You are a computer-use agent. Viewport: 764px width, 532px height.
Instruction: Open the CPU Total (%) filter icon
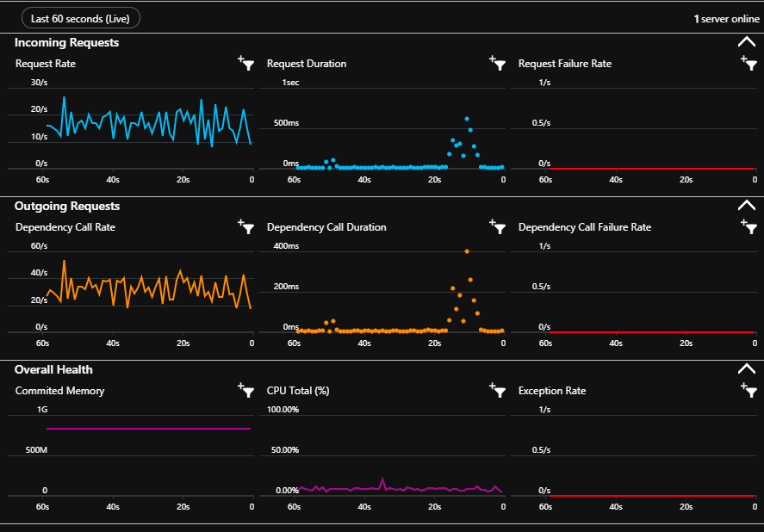[498, 390]
